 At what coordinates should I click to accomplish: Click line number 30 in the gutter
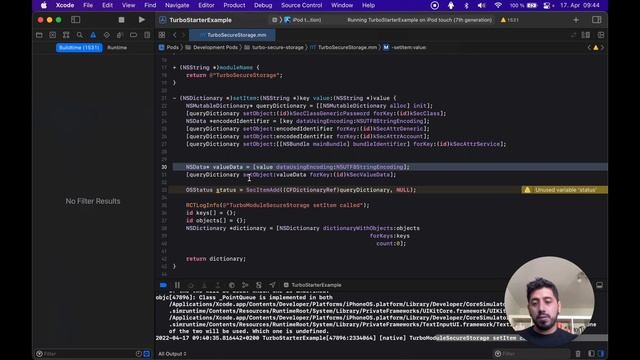164,167
